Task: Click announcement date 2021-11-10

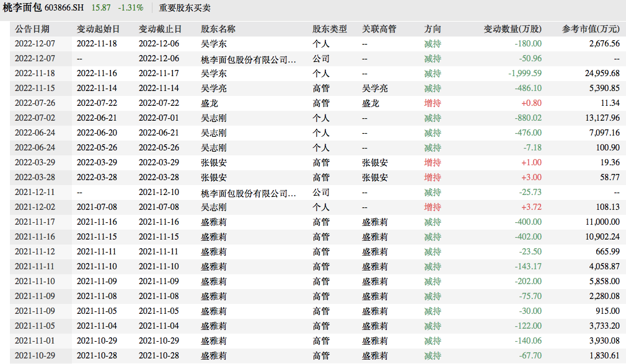Action: [35, 282]
